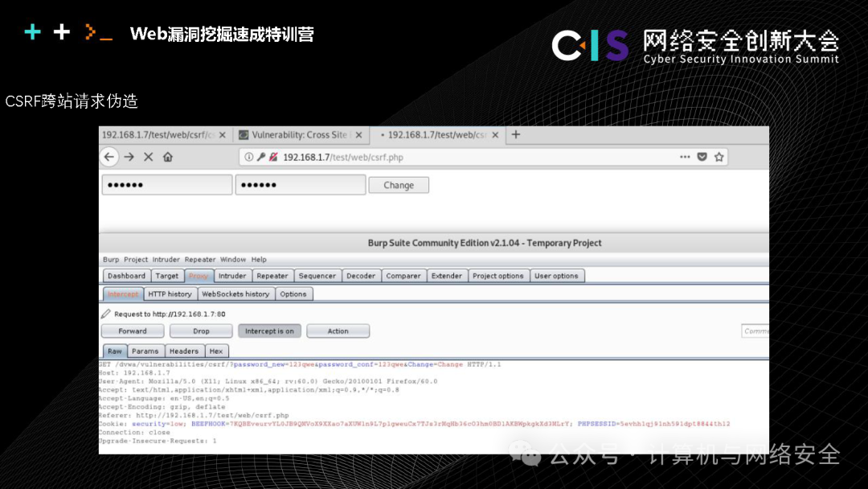Close the Vulnerability: Cross Site tab
This screenshot has height=489, width=868.
tap(358, 135)
